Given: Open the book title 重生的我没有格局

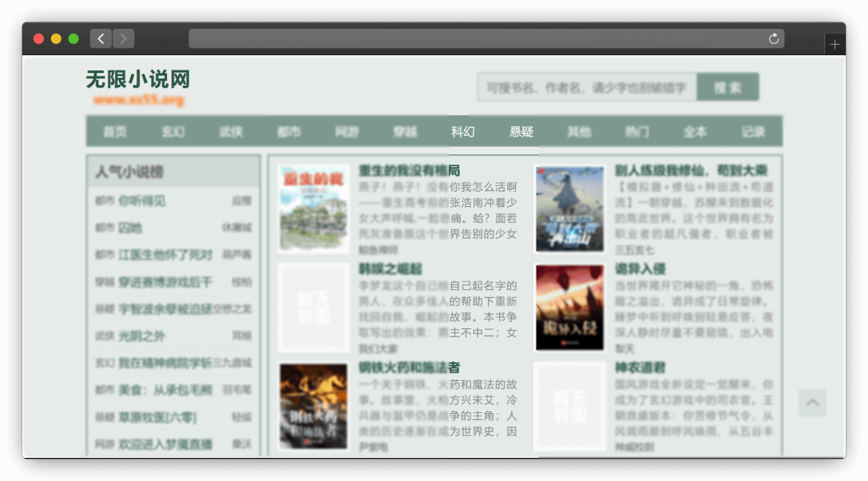Looking at the screenshot, I should [409, 171].
